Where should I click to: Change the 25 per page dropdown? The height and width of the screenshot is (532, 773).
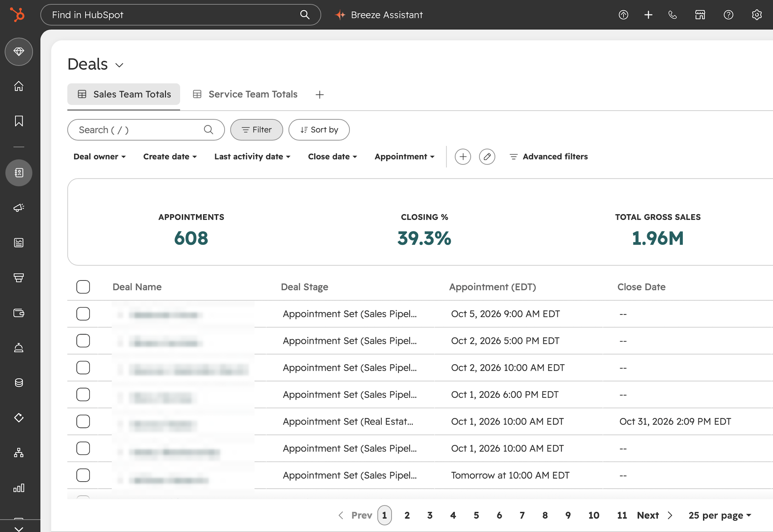point(720,515)
